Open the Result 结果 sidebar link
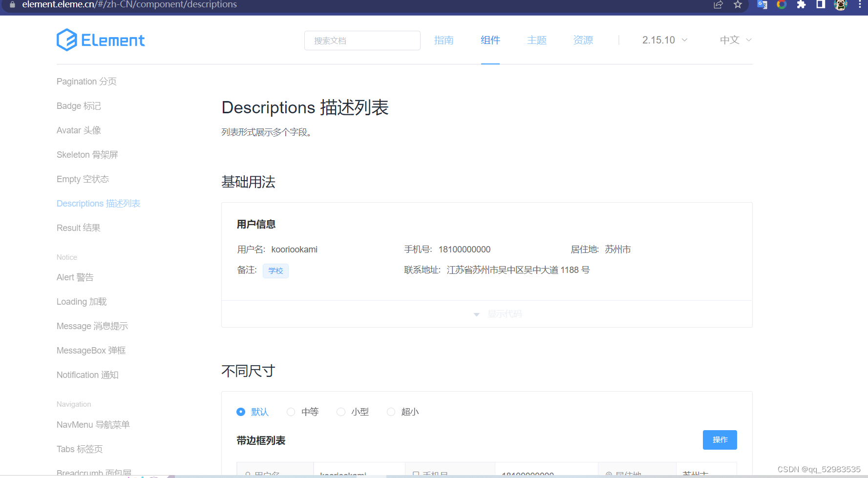This screenshot has width=868, height=478. [78, 228]
